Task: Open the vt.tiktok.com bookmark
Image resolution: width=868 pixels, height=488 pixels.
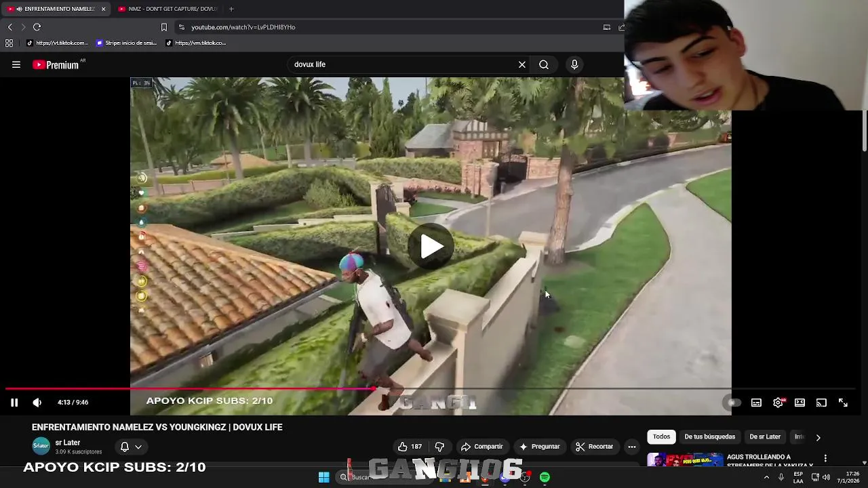Action: [58, 43]
